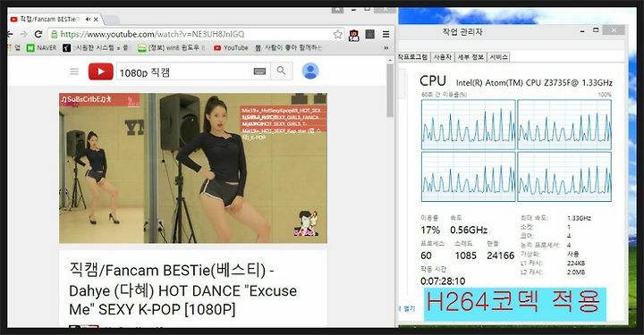Click the 17% CPU utilization value

tap(430, 230)
